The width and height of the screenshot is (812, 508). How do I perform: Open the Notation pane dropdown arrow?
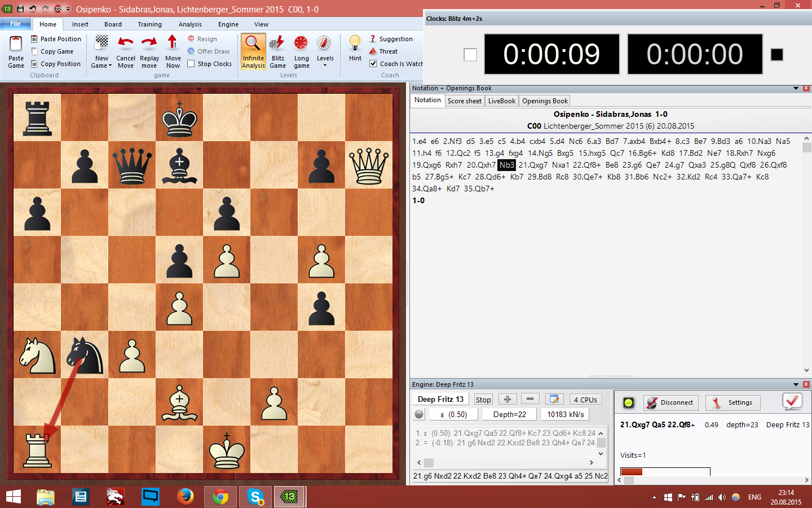pyautogui.click(x=796, y=89)
